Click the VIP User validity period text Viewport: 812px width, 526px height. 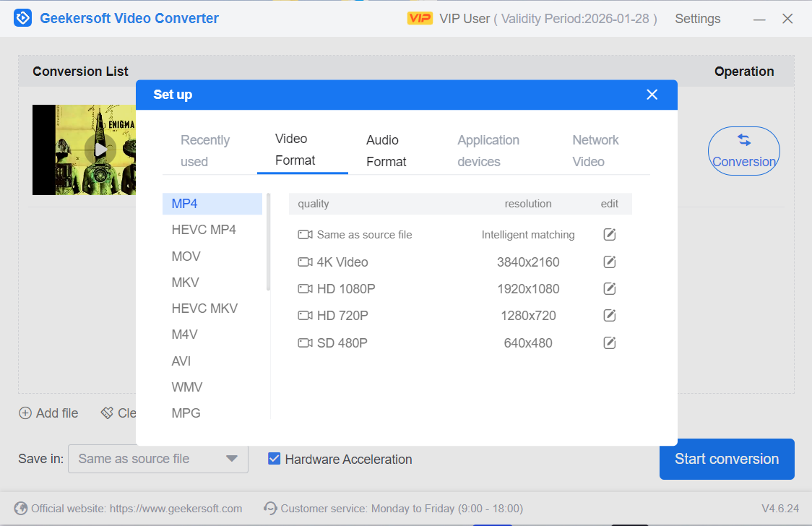pyautogui.click(x=548, y=19)
